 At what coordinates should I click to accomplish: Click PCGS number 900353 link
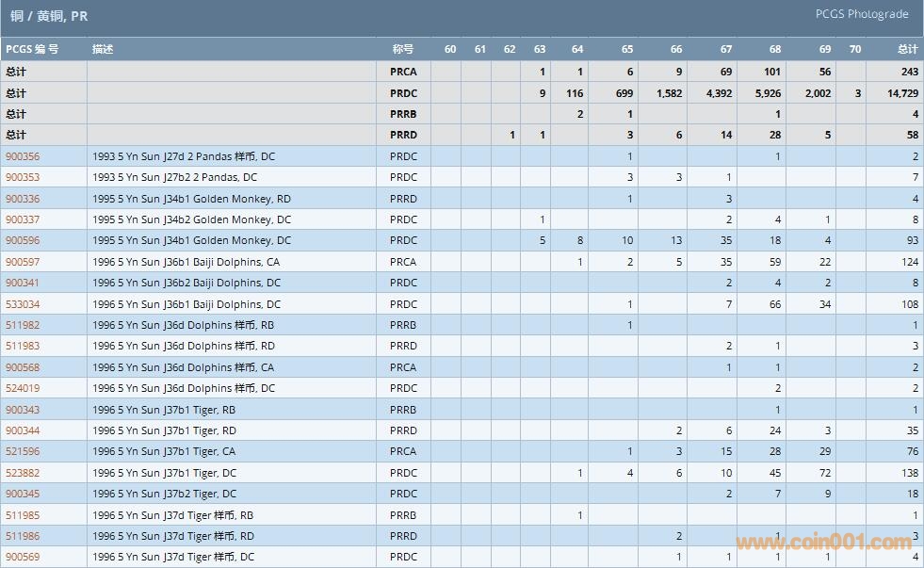pyautogui.click(x=23, y=177)
